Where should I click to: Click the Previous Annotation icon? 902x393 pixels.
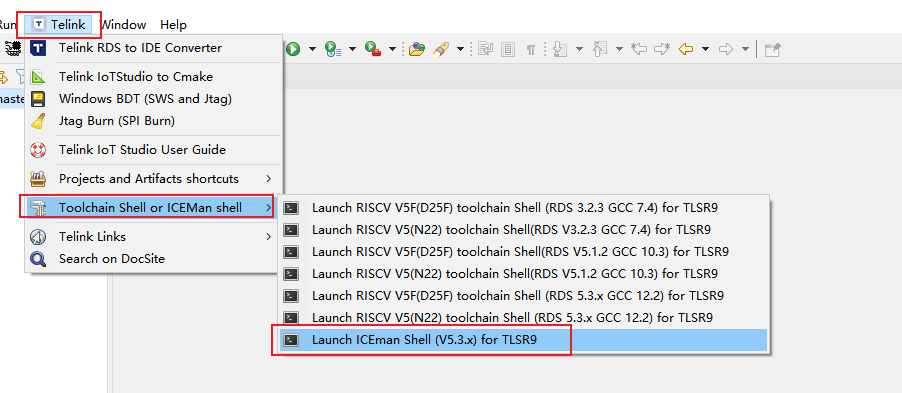(600, 49)
